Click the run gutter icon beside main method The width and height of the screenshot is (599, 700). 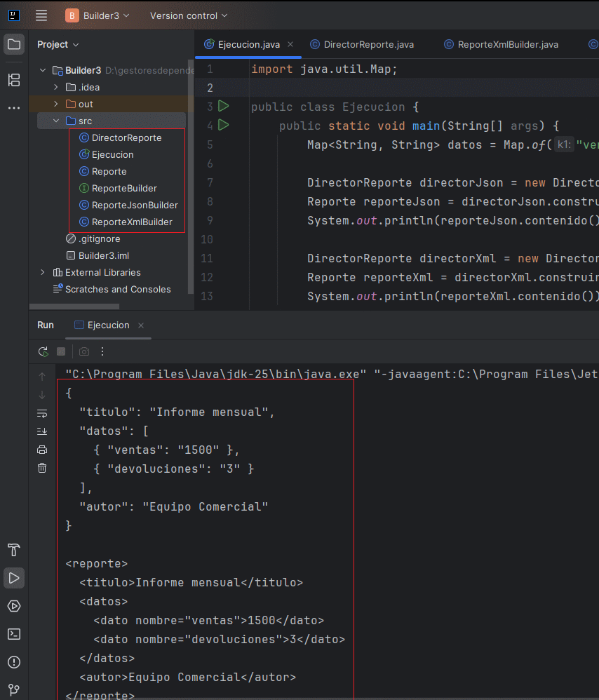click(224, 126)
